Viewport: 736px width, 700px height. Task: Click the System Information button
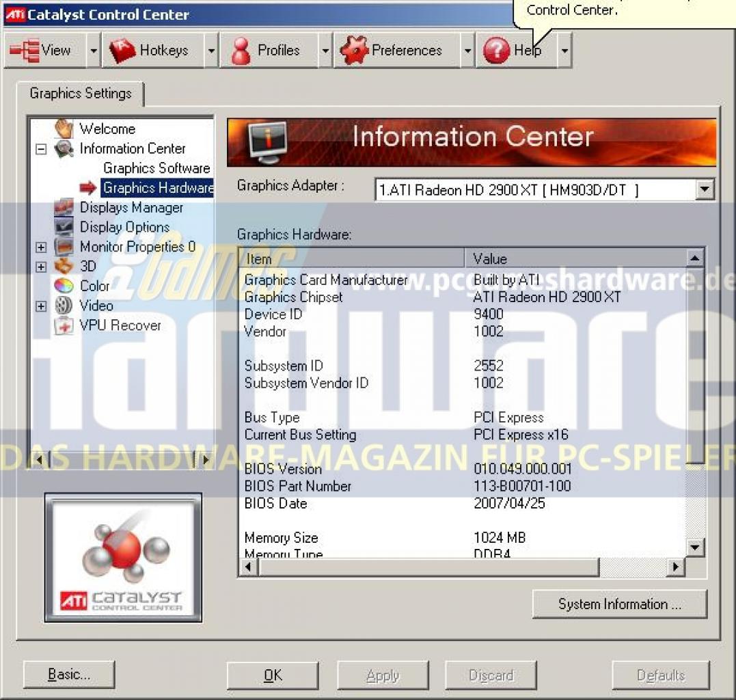[620, 604]
